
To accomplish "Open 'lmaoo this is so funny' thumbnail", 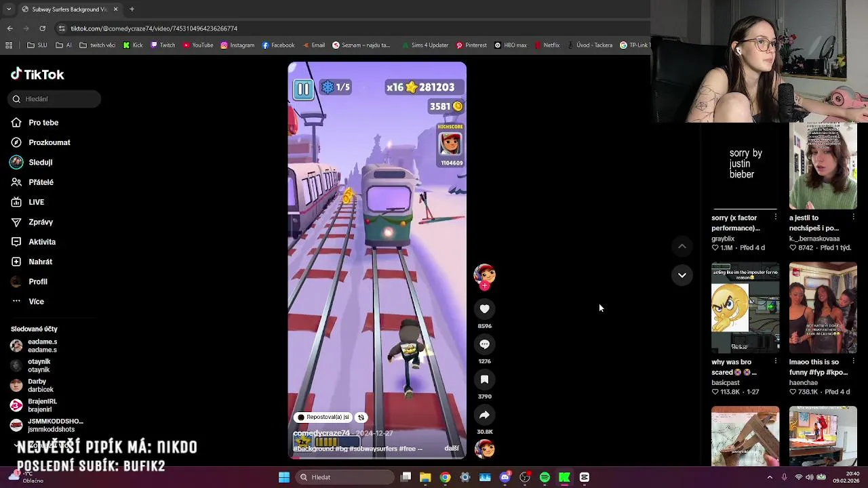I will pyautogui.click(x=823, y=308).
